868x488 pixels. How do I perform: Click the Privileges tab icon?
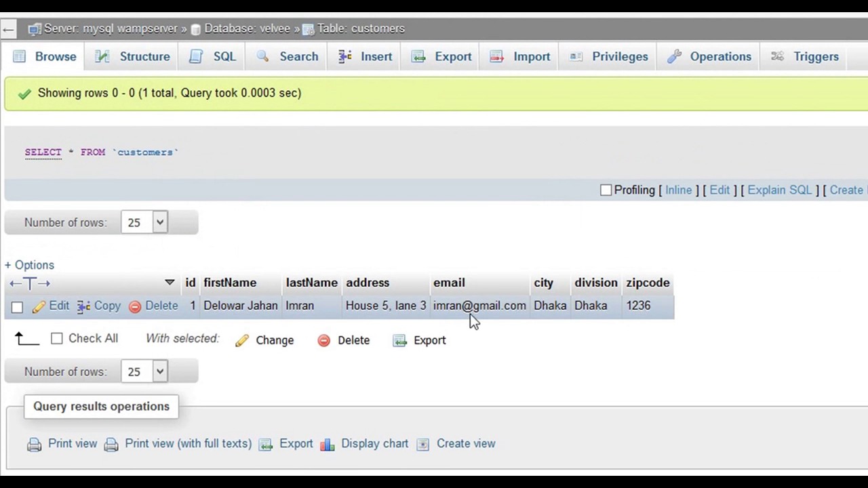coord(576,56)
